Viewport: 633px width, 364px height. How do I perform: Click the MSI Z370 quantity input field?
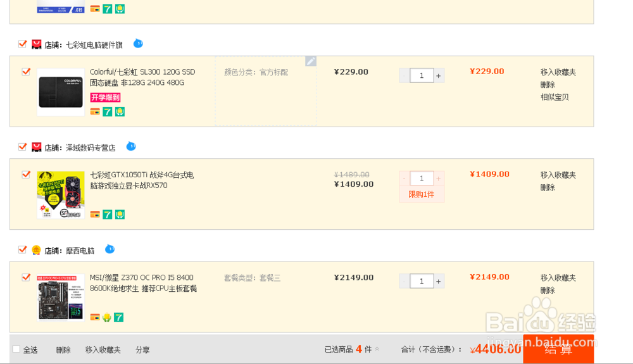pyautogui.click(x=422, y=281)
